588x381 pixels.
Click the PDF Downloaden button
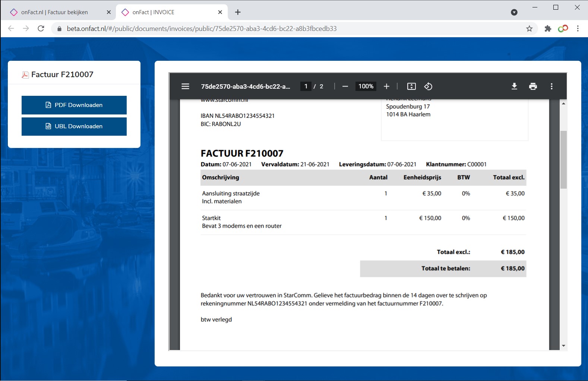tap(74, 105)
